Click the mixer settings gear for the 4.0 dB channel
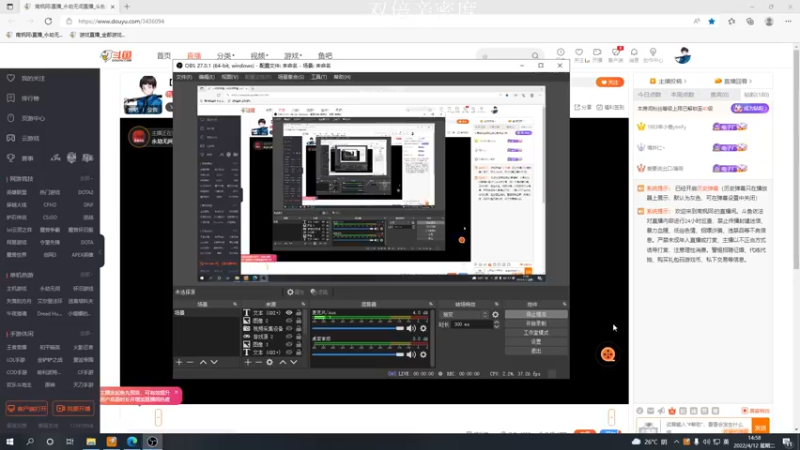800x450 pixels. point(423,329)
